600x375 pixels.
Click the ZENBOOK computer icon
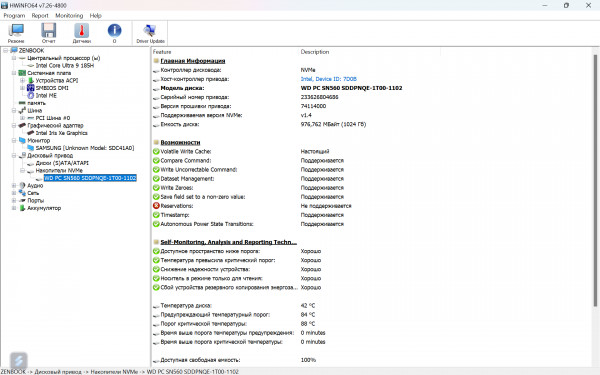(14, 51)
